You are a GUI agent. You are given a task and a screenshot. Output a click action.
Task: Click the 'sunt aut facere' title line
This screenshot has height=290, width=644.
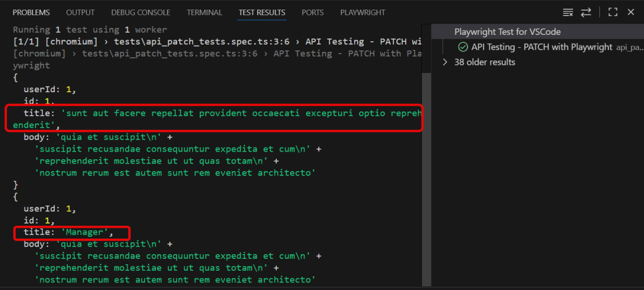(x=215, y=113)
